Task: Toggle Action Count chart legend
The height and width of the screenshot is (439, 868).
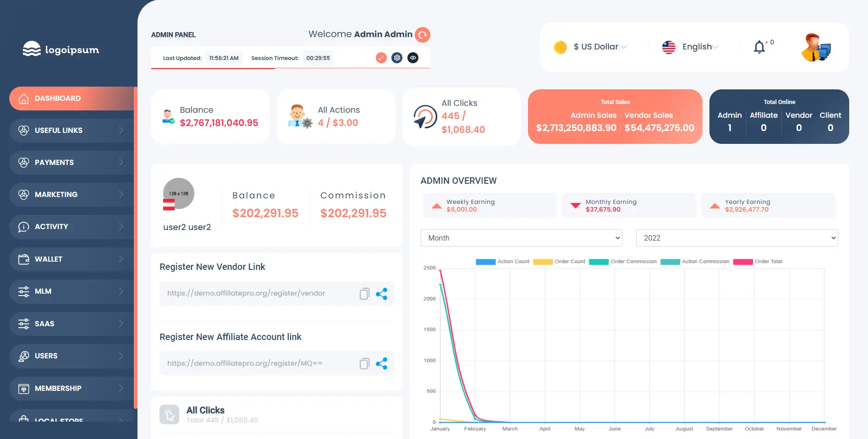Action: (x=503, y=262)
